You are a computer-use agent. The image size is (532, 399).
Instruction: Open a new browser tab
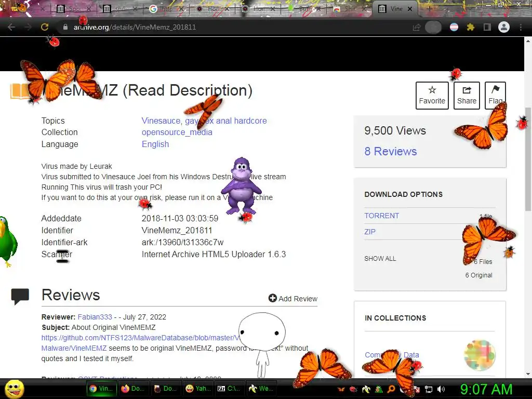(x=429, y=9)
